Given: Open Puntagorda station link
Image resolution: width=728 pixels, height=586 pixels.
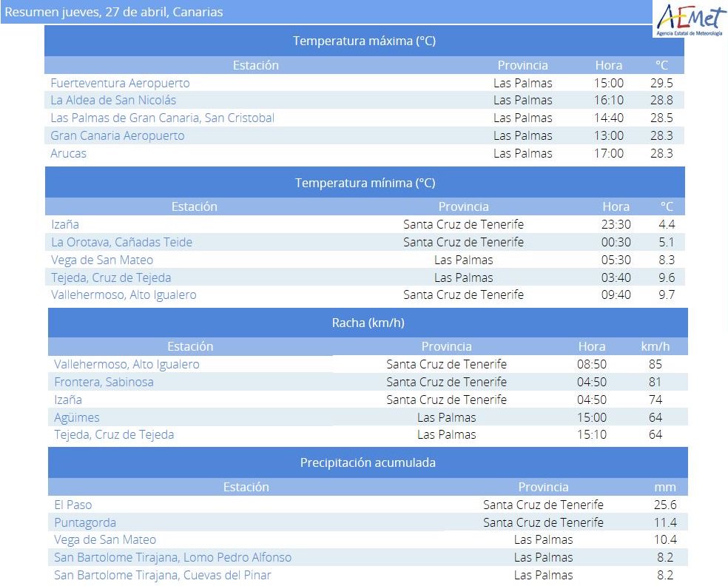Looking at the screenshot, I should (85, 522).
